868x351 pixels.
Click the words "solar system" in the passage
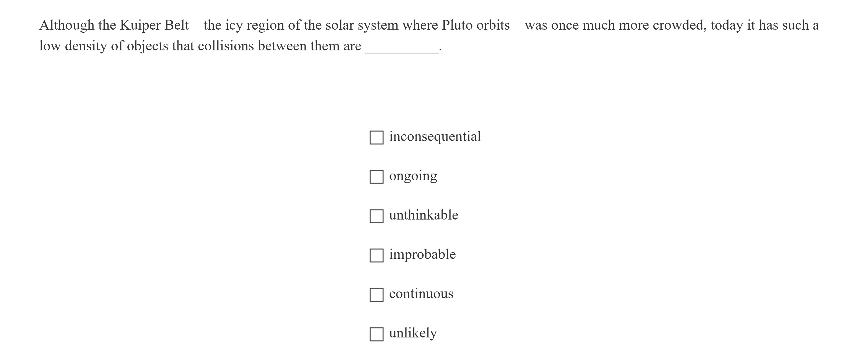362,25
